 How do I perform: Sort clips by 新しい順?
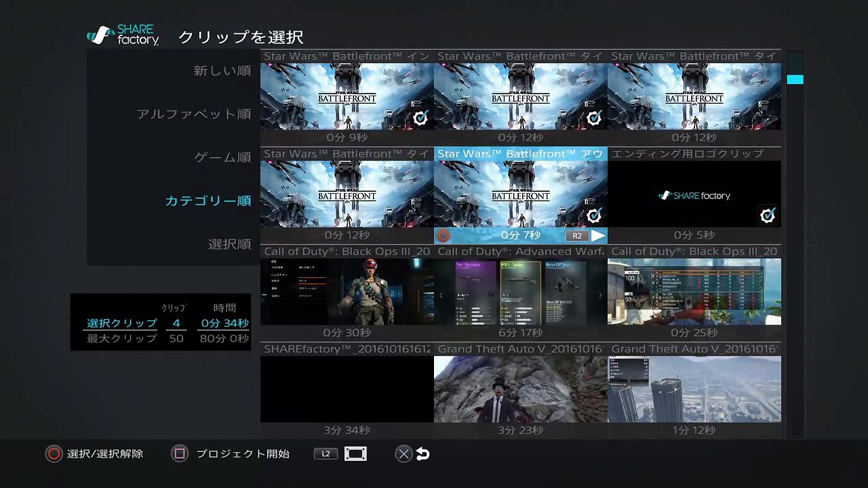click(222, 70)
